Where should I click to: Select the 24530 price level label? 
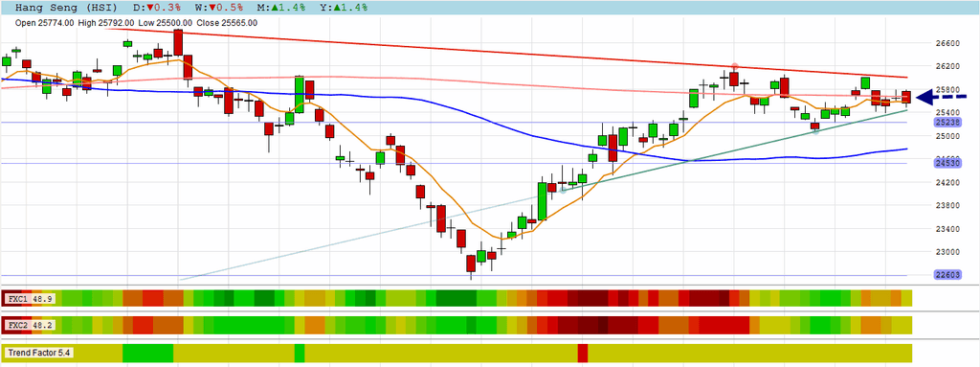pyautogui.click(x=947, y=164)
